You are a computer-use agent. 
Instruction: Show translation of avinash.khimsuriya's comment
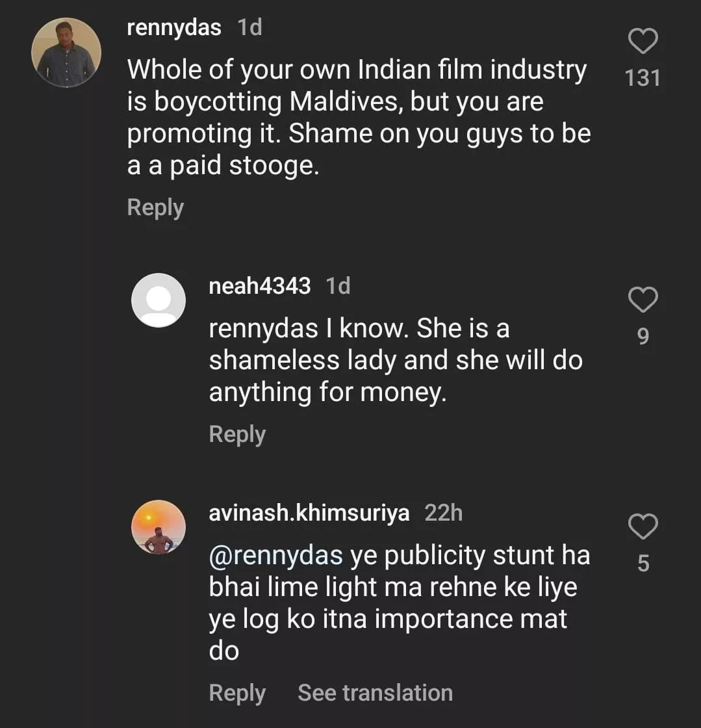(375, 693)
